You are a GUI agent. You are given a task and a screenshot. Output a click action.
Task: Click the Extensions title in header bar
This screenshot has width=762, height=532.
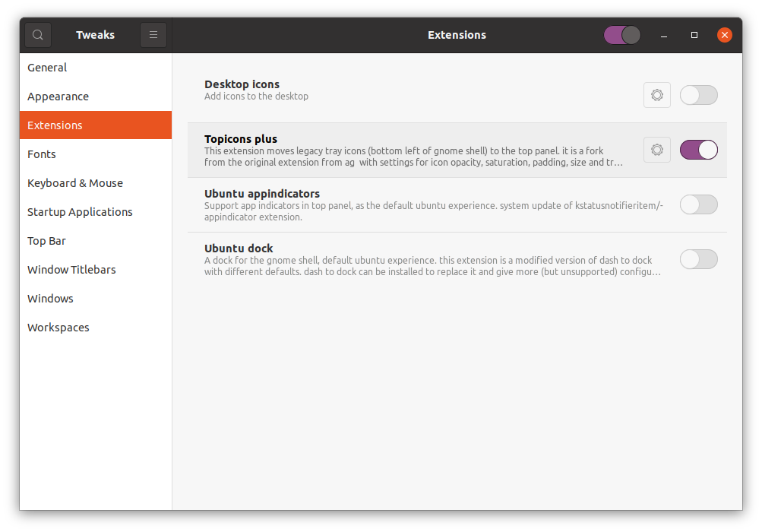[x=457, y=35]
